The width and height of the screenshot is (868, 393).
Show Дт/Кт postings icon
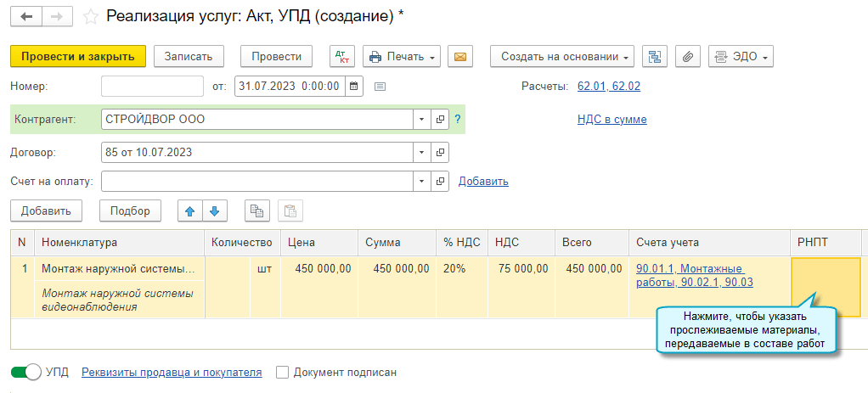point(342,57)
